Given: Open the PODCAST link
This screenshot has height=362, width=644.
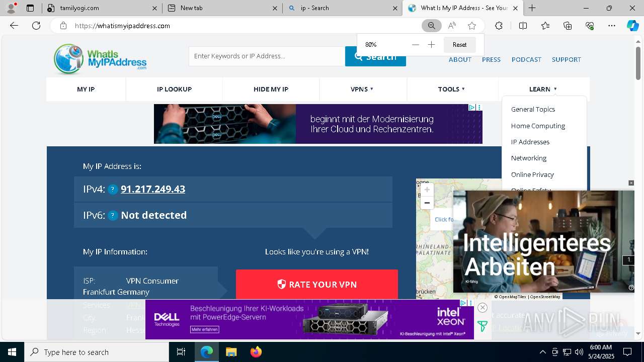Looking at the screenshot, I should click(x=526, y=59).
